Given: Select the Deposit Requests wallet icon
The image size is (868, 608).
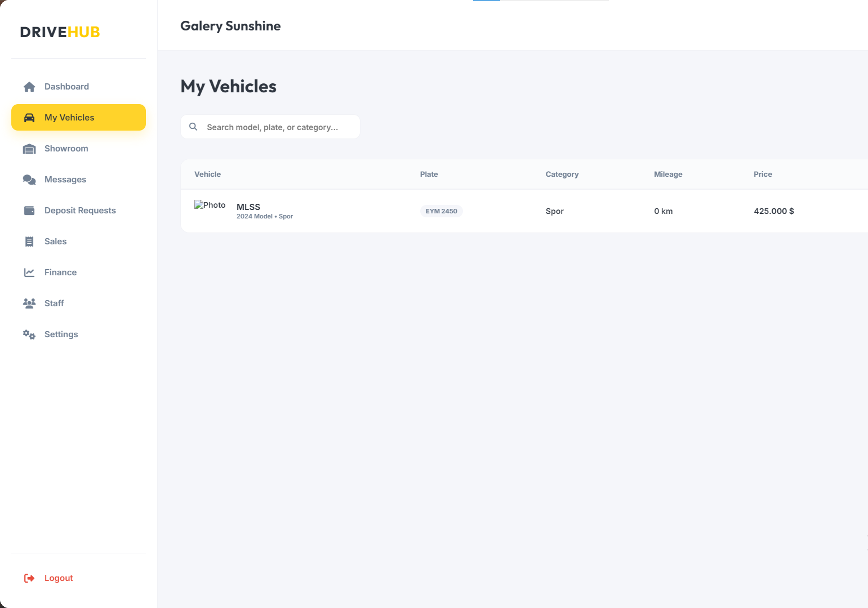Looking at the screenshot, I should tap(29, 211).
